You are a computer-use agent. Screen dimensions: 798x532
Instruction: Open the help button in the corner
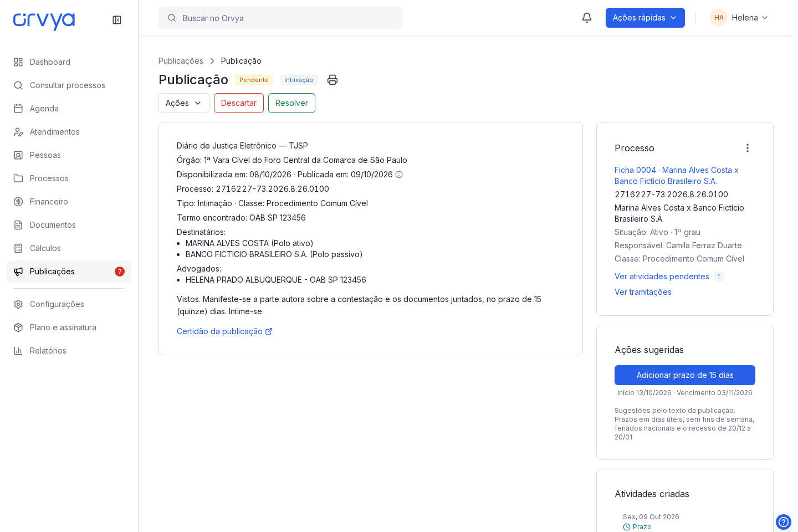coord(784,522)
